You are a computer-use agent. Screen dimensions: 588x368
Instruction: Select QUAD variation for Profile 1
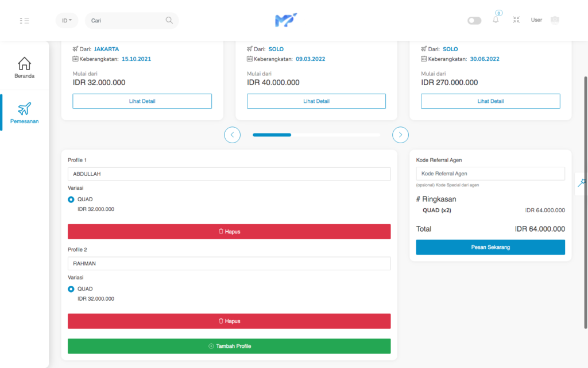[x=71, y=200]
